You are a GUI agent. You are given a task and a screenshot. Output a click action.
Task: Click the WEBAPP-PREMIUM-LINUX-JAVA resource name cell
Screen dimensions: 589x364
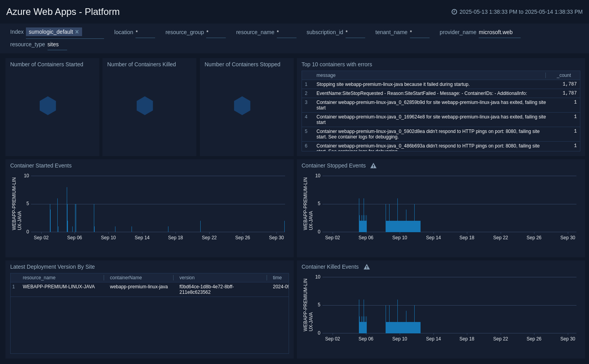[x=59, y=287]
